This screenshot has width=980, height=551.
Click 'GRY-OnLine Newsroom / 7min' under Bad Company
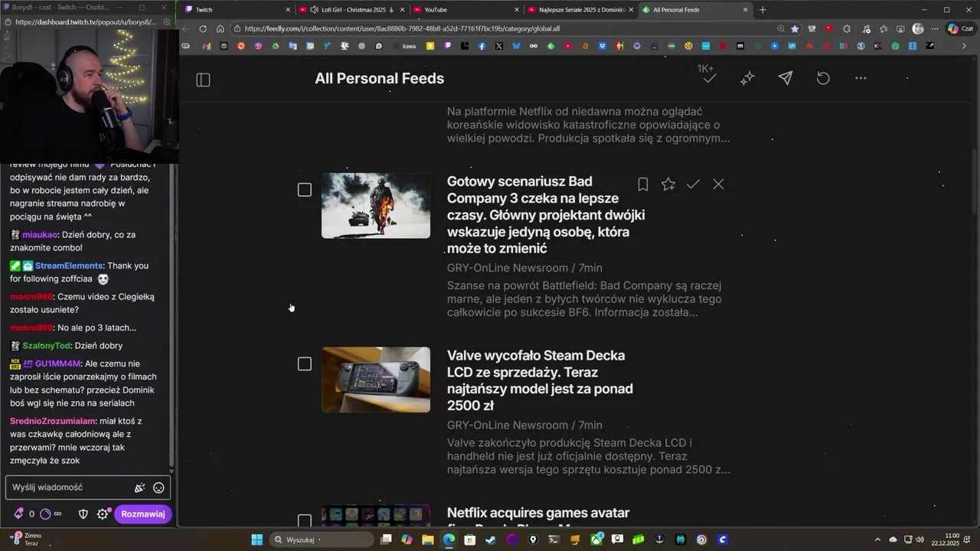(x=524, y=268)
